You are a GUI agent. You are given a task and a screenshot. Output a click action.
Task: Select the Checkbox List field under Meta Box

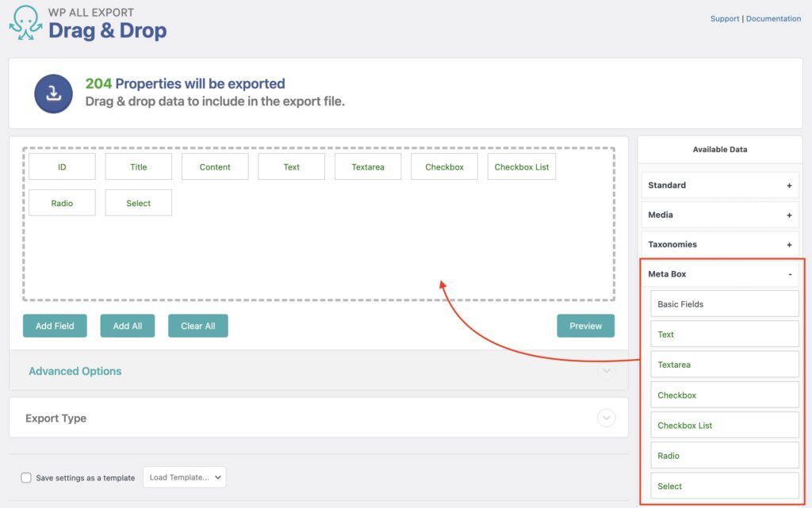[x=724, y=425]
